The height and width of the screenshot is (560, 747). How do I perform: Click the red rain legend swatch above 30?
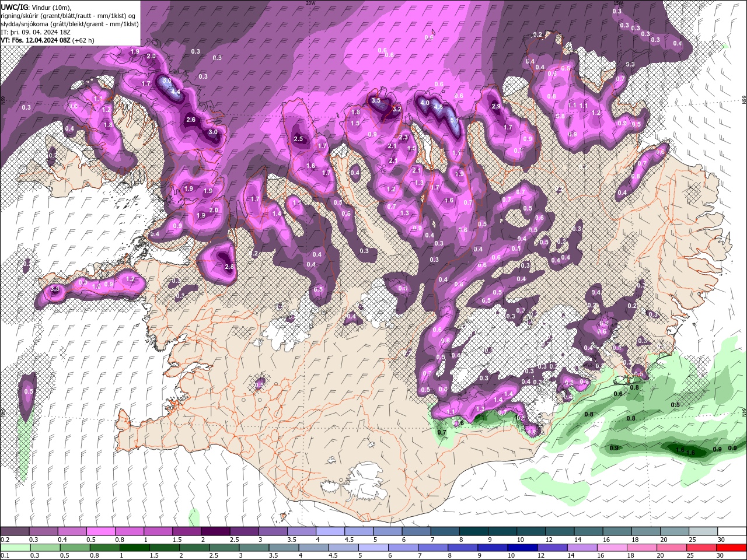tap(731, 548)
